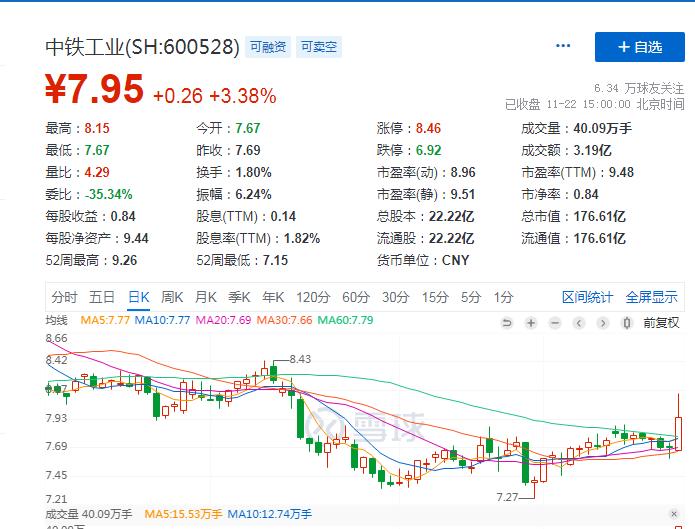This screenshot has height=529, width=695.
Task: Switch to 5分 chart
Action: pyautogui.click(x=471, y=297)
